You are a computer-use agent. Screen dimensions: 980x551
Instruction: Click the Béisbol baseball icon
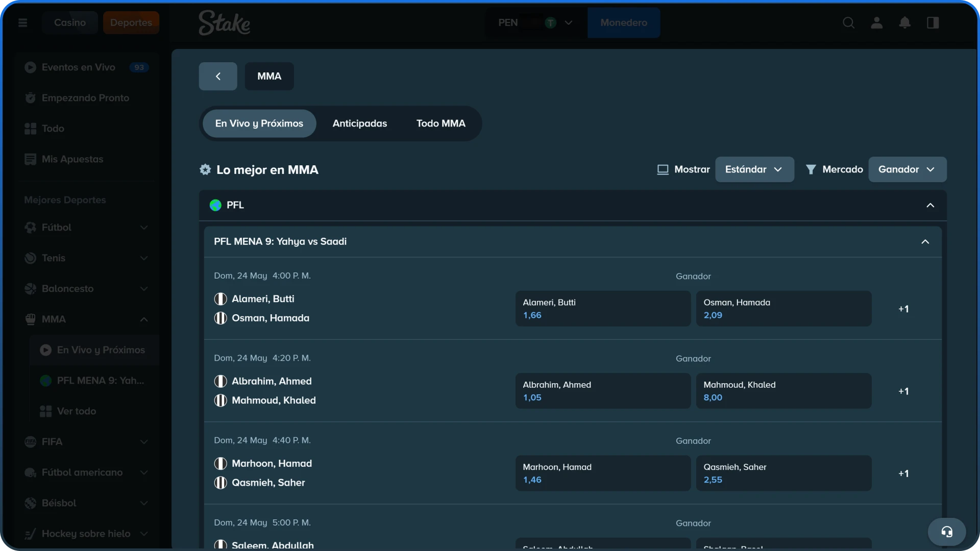(31, 503)
